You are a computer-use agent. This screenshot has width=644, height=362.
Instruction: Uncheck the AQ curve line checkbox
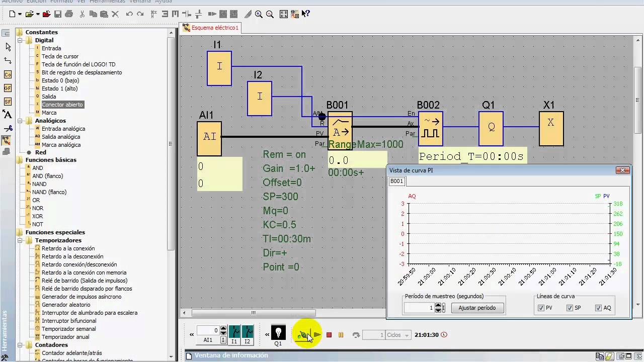pyautogui.click(x=598, y=308)
